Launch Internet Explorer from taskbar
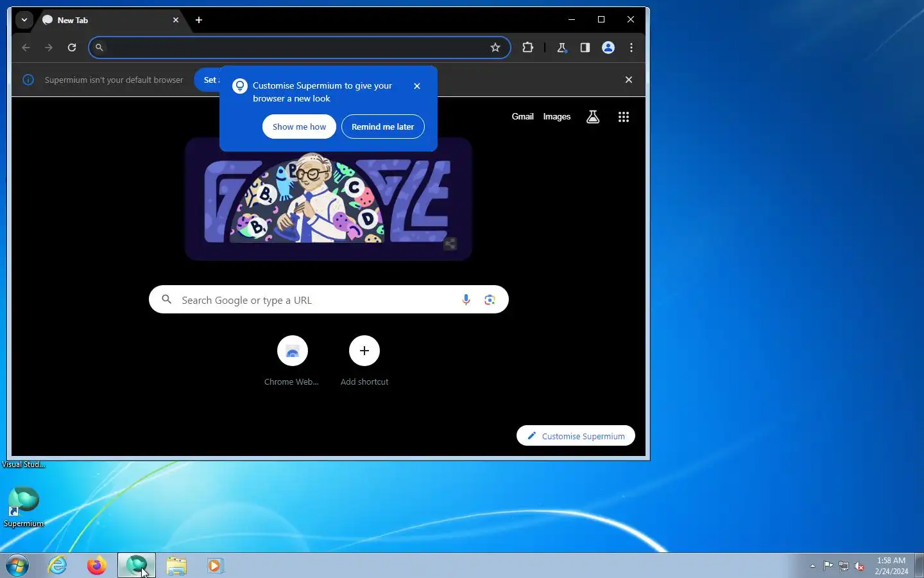The height and width of the screenshot is (578, 924). tap(58, 566)
